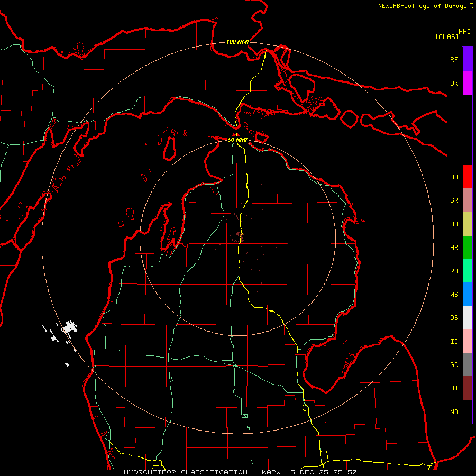Click the GC legend label
This screenshot has width=476, height=476.
[x=454, y=365]
